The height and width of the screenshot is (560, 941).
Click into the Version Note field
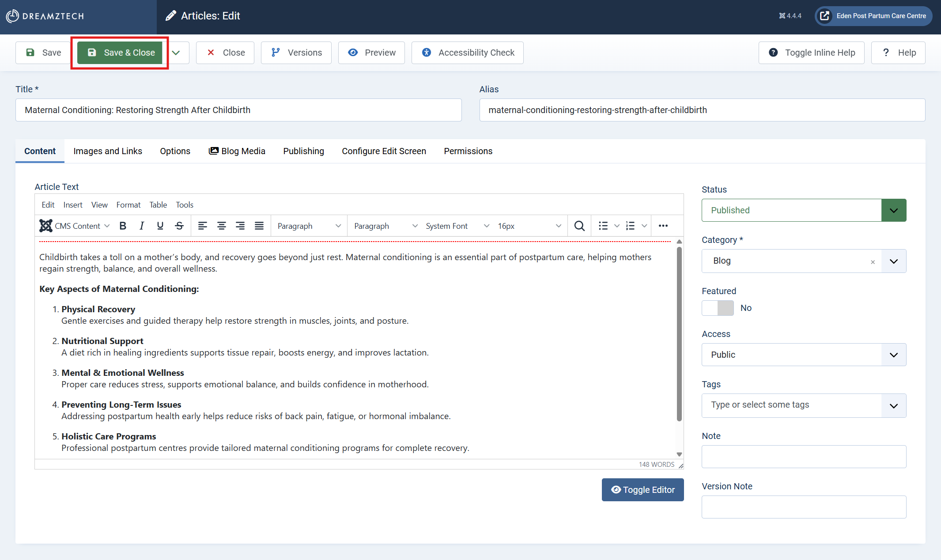pos(803,507)
